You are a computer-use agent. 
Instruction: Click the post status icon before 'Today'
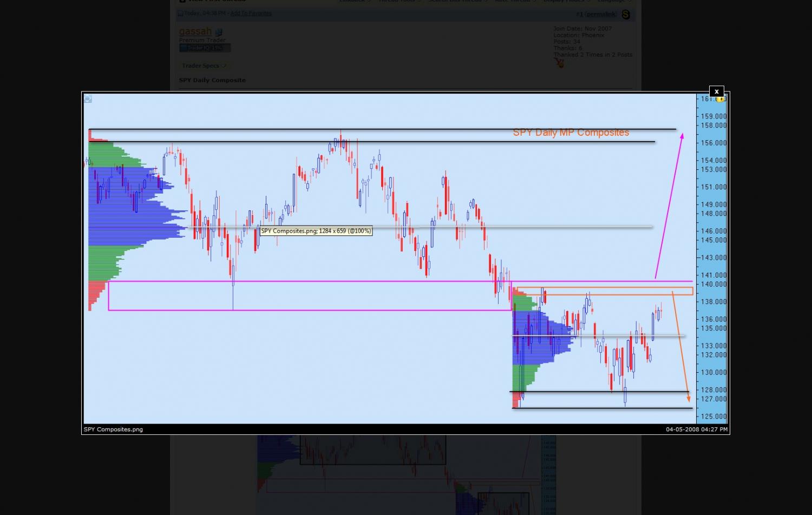(x=181, y=14)
